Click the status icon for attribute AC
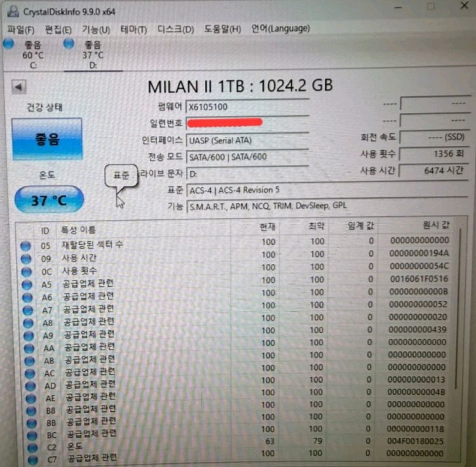This screenshot has height=467, width=476. [x=30, y=373]
